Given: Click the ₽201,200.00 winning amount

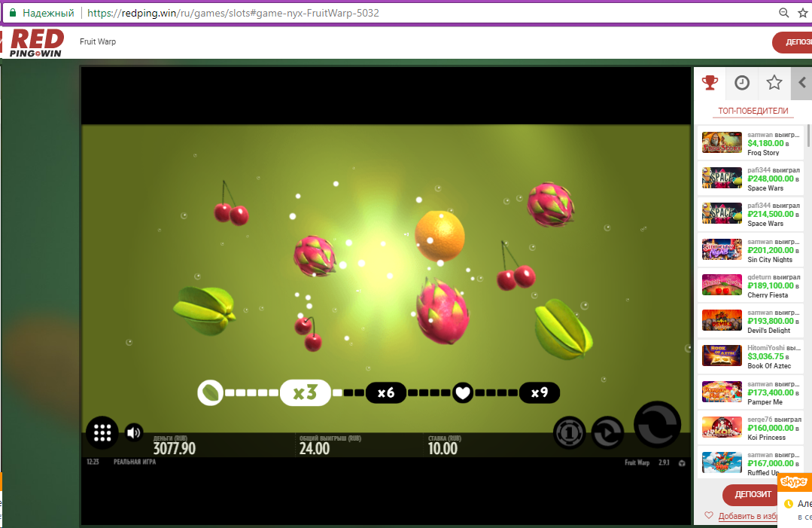Looking at the screenshot, I should pyautogui.click(x=771, y=250).
